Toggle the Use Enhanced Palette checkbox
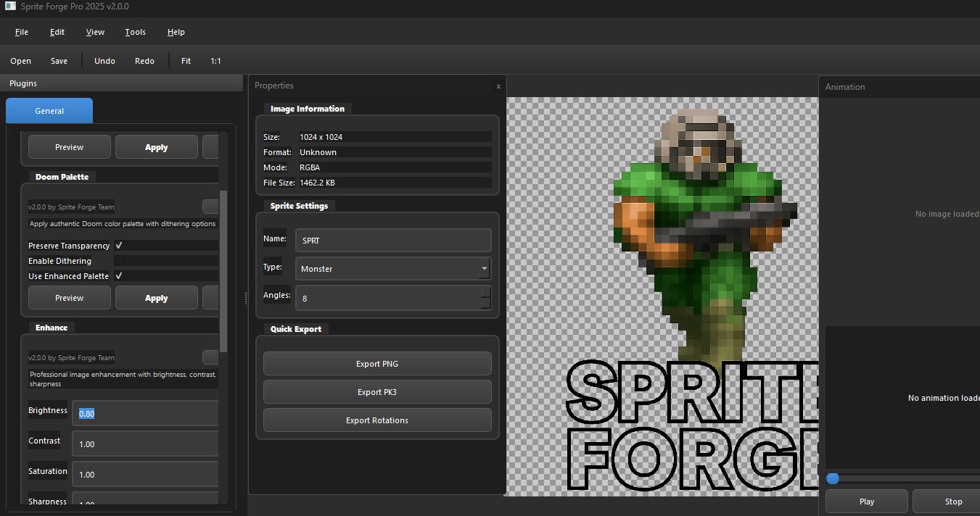The image size is (980, 516). pyautogui.click(x=119, y=276)
